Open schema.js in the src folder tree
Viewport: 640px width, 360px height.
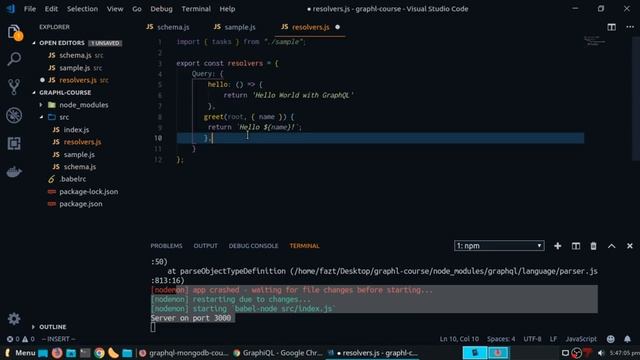tap(80, 167)
